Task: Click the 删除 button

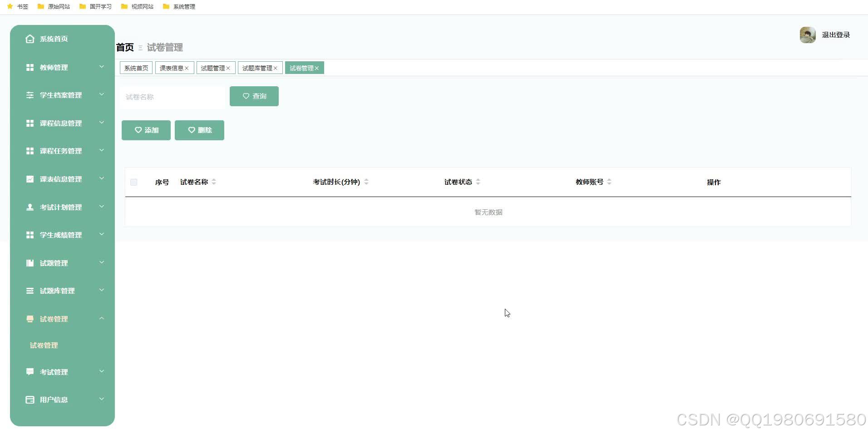Action: (x=199, y=130)
